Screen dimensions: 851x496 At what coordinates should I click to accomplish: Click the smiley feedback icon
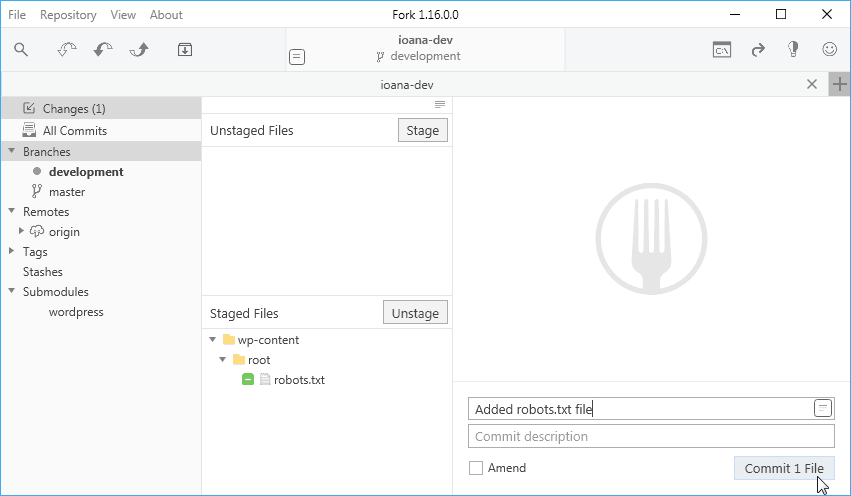(x=829, y=49)
